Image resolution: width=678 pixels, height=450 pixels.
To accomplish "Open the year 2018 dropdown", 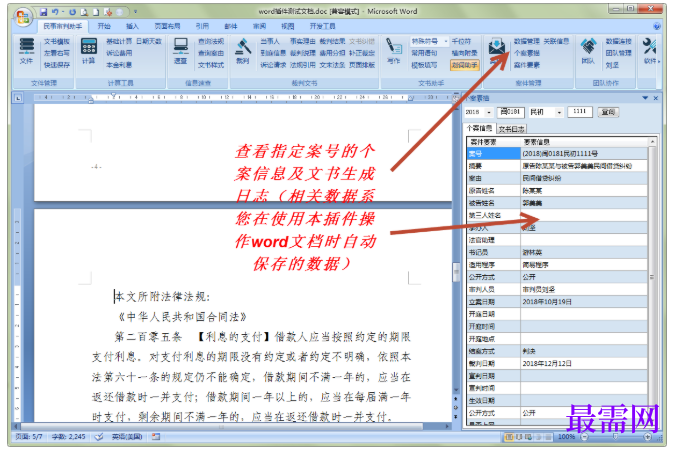I will 489,112.
